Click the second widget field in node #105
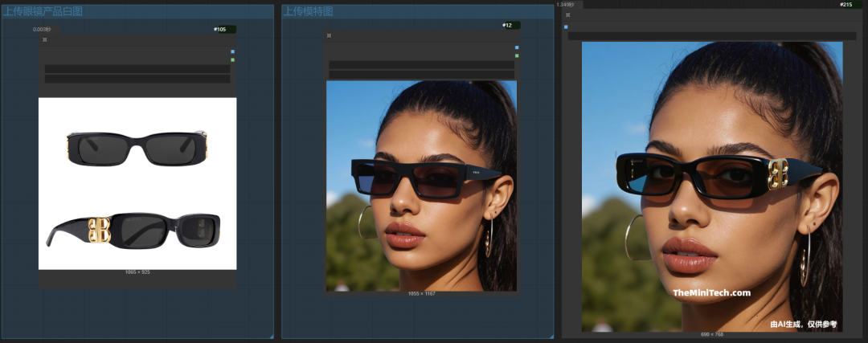The height and width of the screenshot is (343, 868). 137,79
